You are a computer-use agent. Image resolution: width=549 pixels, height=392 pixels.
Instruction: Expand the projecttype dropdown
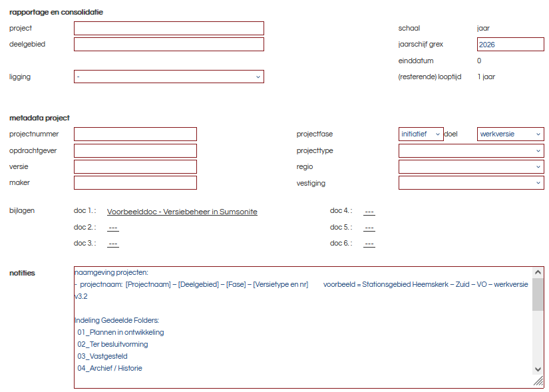pos(470,150)
